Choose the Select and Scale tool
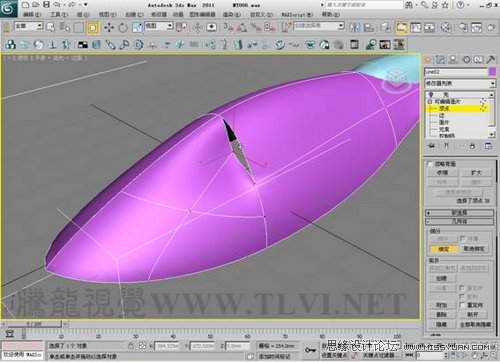 [137, 27]
